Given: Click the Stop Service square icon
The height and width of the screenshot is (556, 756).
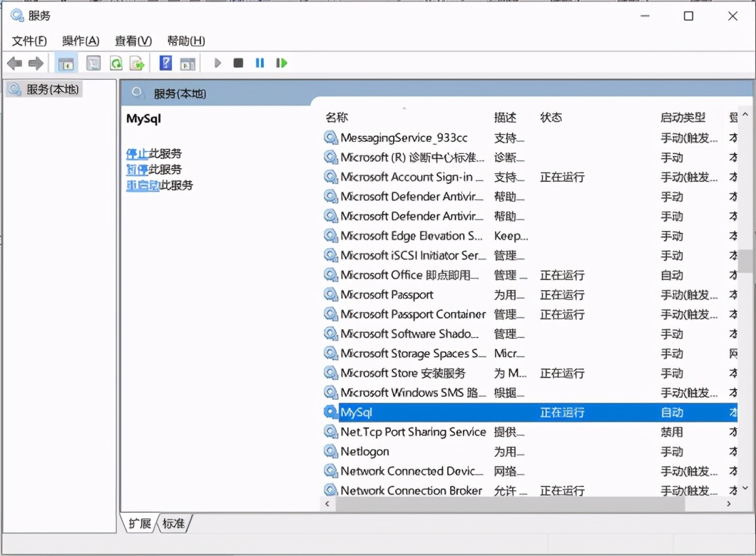Looking at the screenshot, I should (x=238, y=63).
